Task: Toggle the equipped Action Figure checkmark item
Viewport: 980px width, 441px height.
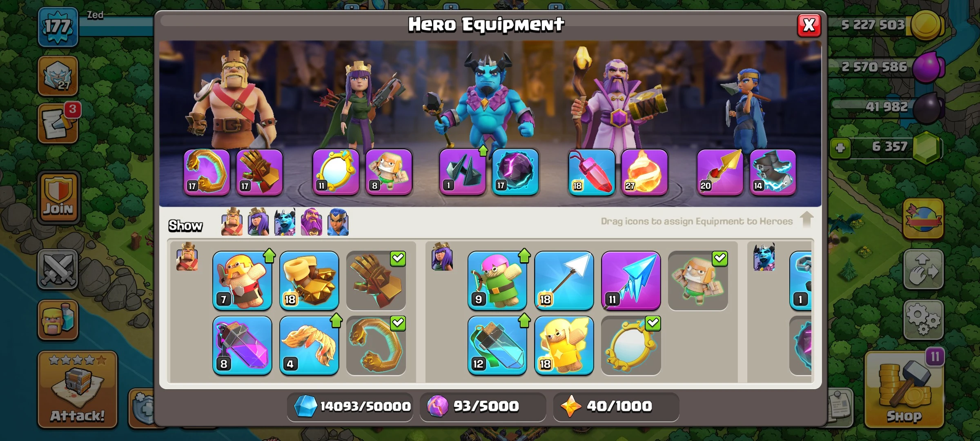Action: (x=698, y=281)
